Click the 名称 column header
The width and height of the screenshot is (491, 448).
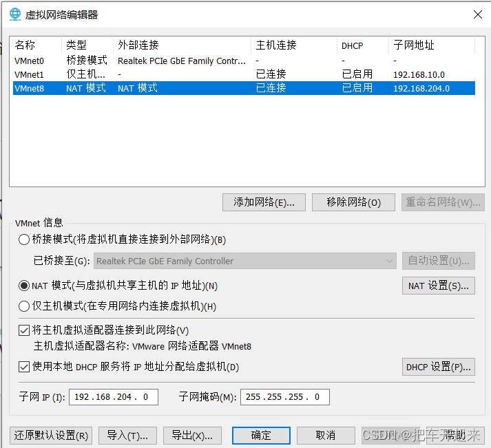point(36,45)
